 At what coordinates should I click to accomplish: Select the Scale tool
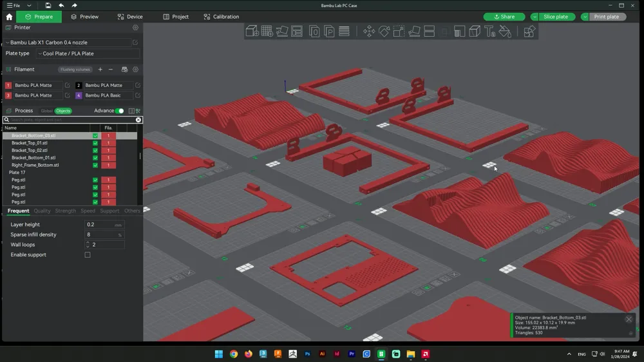point(399,31)
